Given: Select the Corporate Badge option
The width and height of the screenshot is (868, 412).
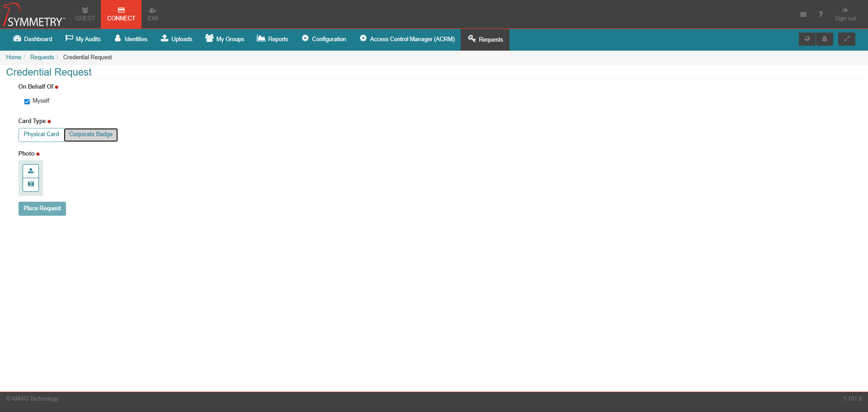Looking at the screenshot, I should (90, 134).
